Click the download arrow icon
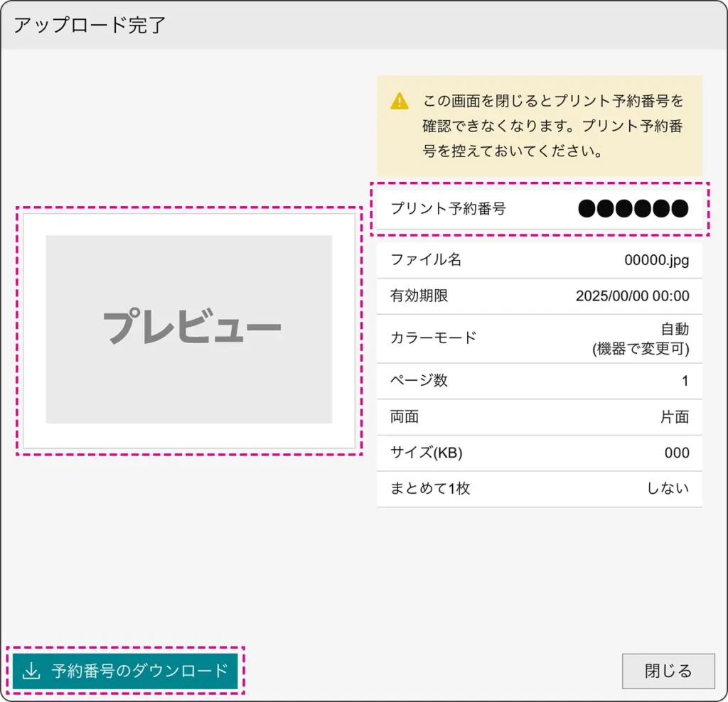Viewport: 728px width, 702px height. (x=31, y=671)
